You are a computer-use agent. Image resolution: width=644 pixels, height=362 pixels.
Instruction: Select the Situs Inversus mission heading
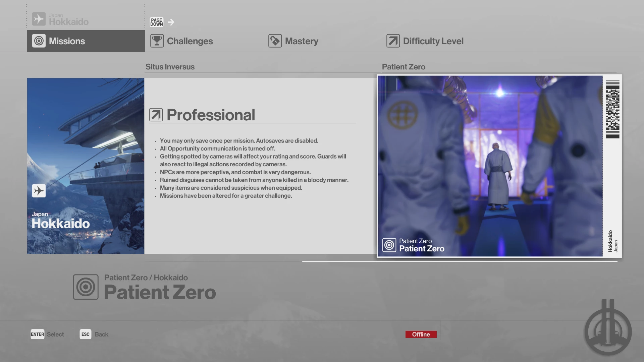click(170, 67)
